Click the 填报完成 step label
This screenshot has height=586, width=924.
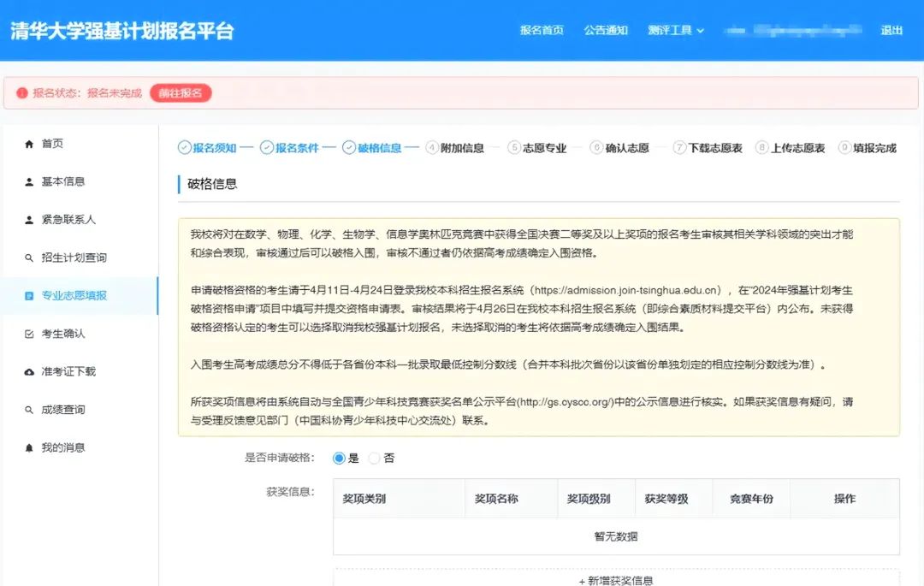click(875, 148)
